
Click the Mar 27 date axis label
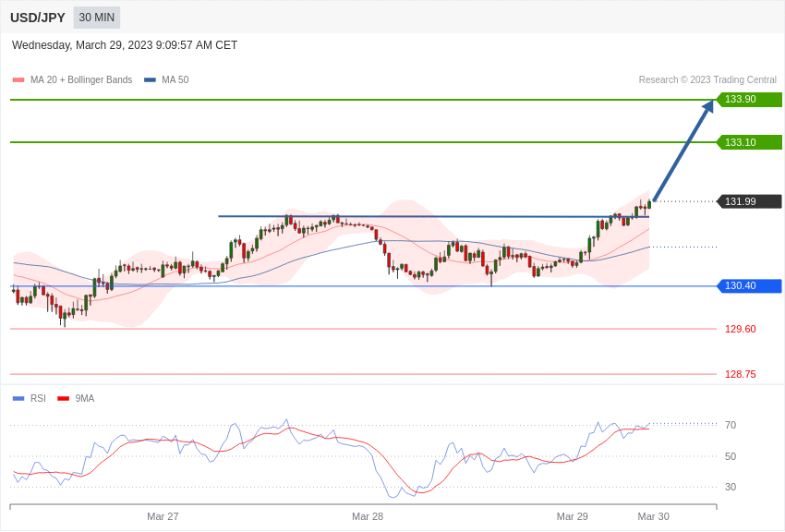(x=163, y=516)
